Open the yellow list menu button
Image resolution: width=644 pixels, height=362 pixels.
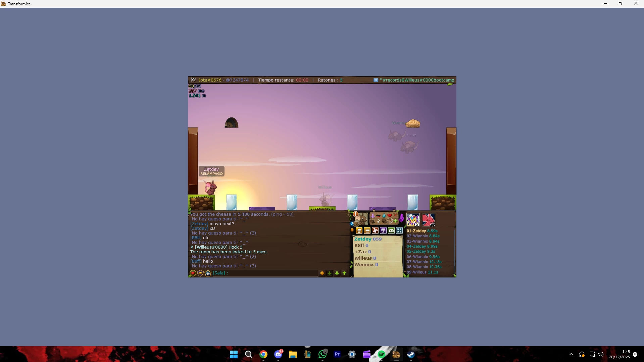tap(367, 230)
